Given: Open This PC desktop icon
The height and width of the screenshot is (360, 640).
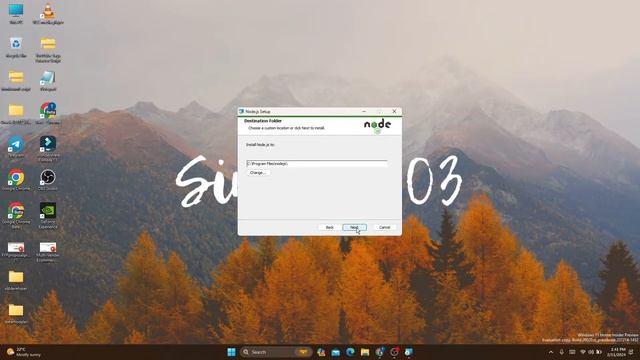Looking at the screenshot, I should point(16,13).
